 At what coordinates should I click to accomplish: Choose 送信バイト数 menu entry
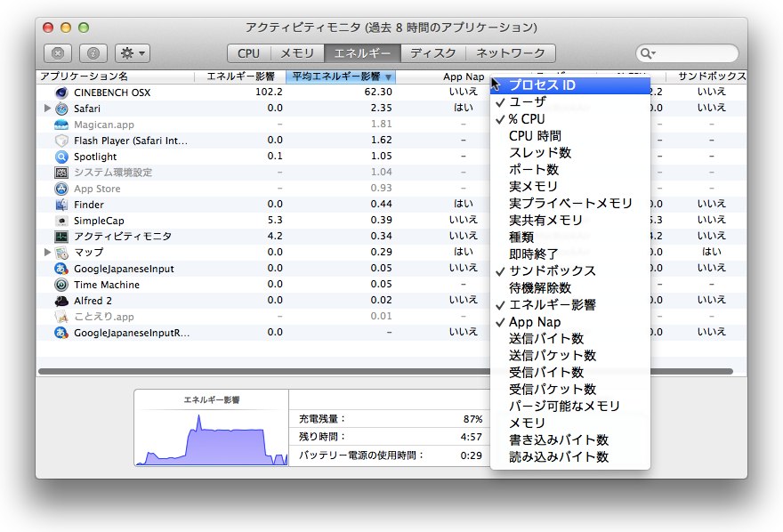570,338
